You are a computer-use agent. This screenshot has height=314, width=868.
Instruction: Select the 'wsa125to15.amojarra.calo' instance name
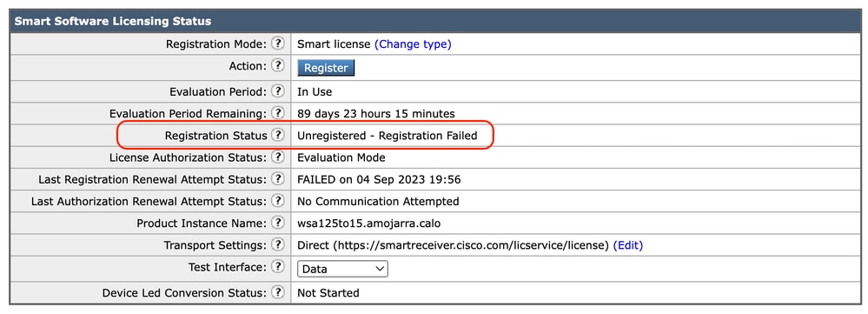(x=368, y=224)
